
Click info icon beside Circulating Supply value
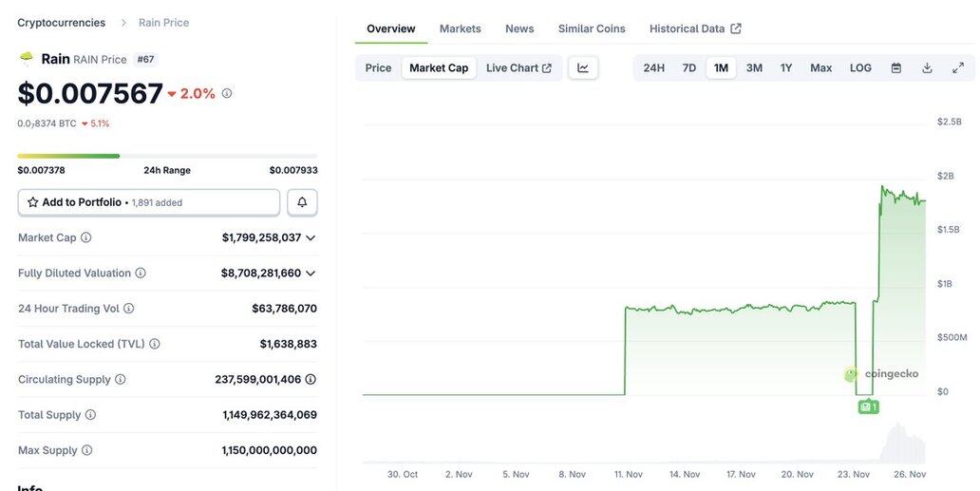(x=311, y=379)
